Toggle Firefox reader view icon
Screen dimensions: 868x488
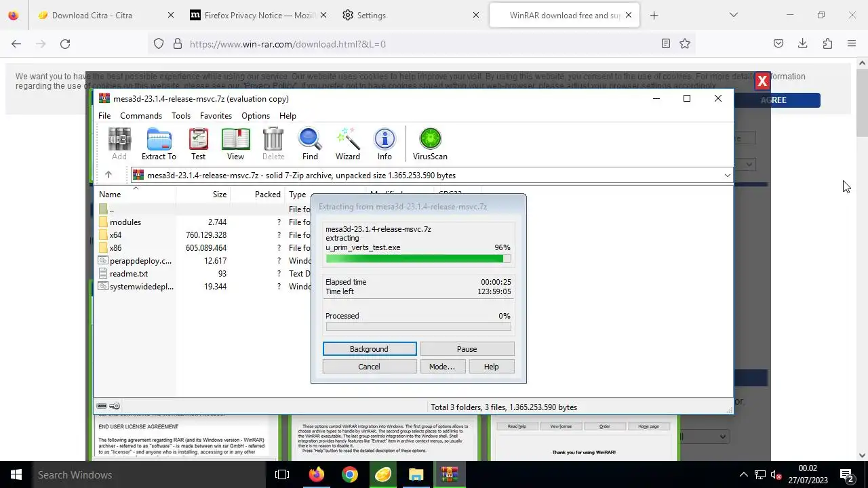pos(666,44)
